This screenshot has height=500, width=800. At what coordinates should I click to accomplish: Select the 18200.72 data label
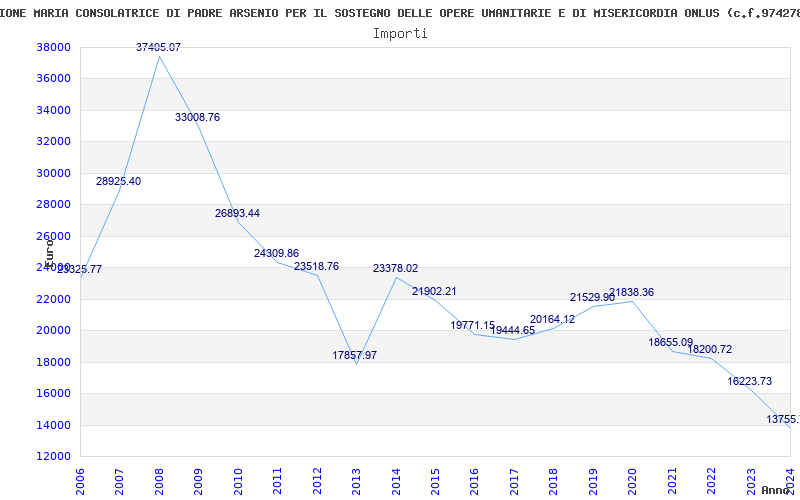click(710, 349)
